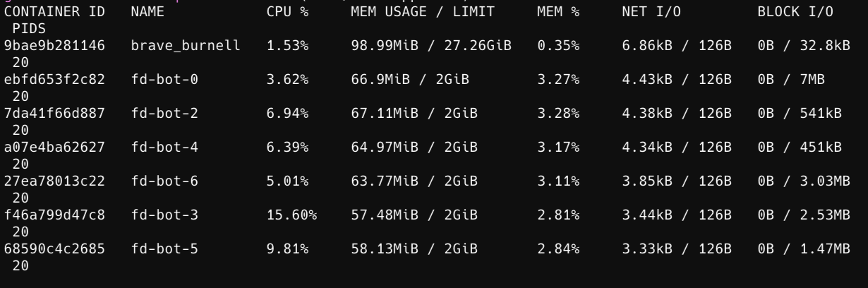
Task: Click the 9.81% CPU value
Action: click(x=287, y=249)
